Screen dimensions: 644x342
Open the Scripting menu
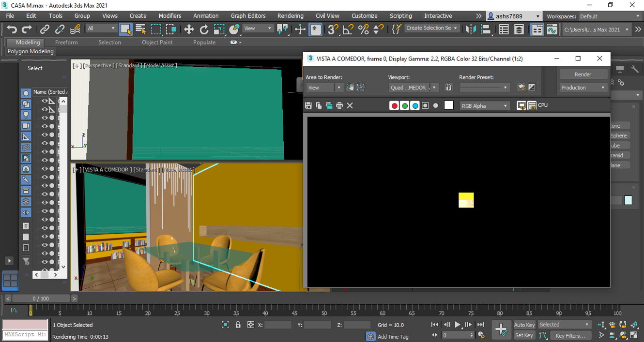[x=401, y=16]
